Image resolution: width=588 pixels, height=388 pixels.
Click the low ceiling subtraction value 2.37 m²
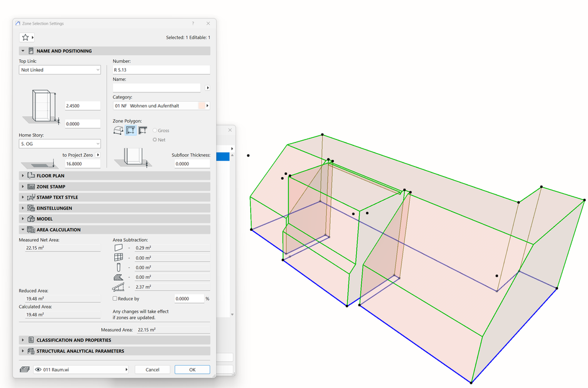172,287
